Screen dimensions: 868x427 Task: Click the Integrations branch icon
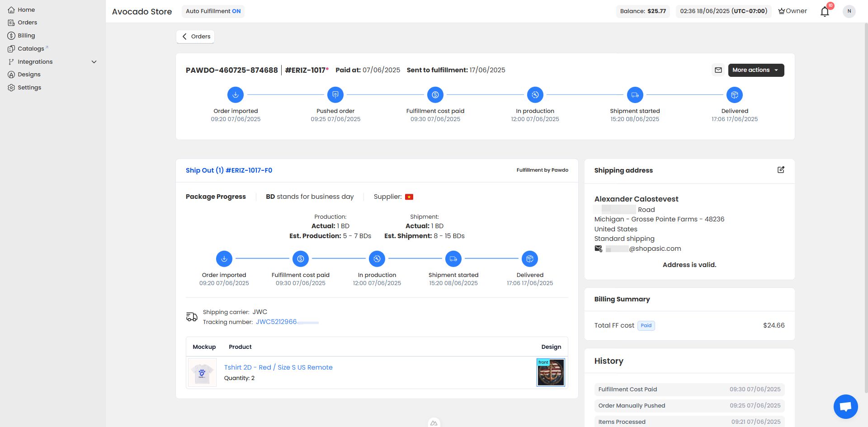pyautogui.click(x=11, y=61)
